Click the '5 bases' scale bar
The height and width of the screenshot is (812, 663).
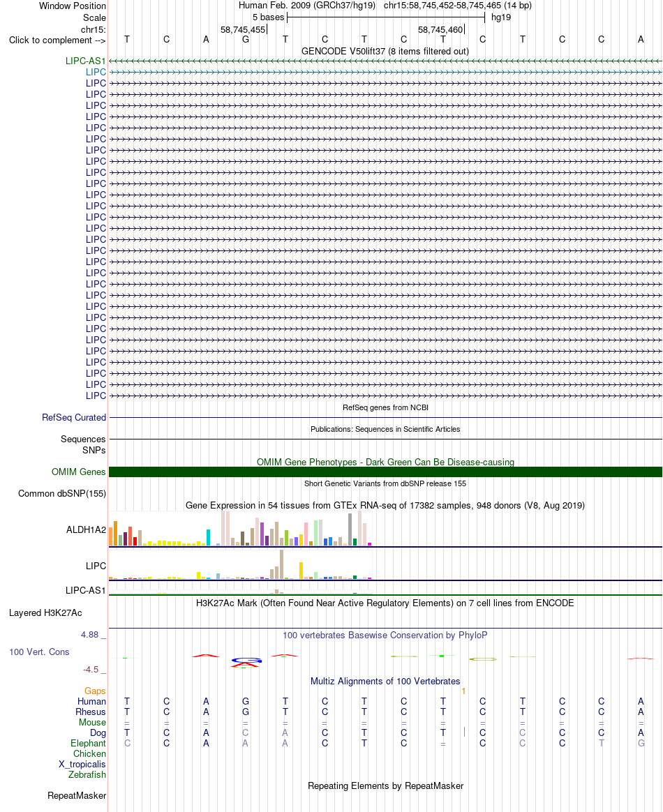tap(386, 17)
